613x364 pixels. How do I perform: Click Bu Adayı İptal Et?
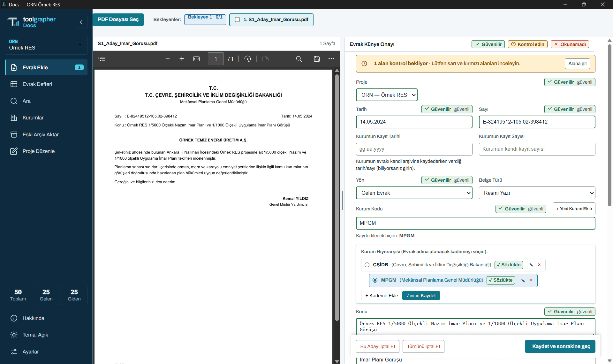pos(378,346)
